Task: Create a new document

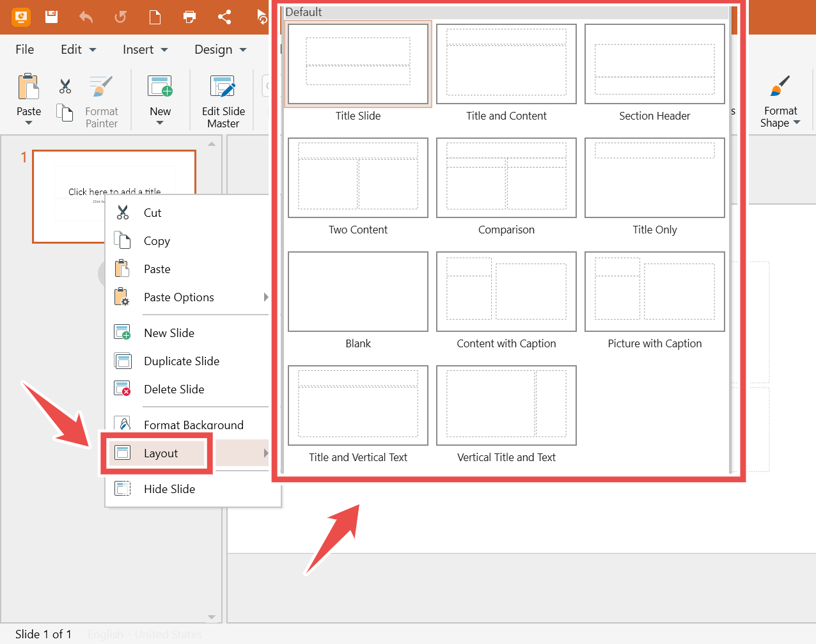Action: tap(155, 17)
